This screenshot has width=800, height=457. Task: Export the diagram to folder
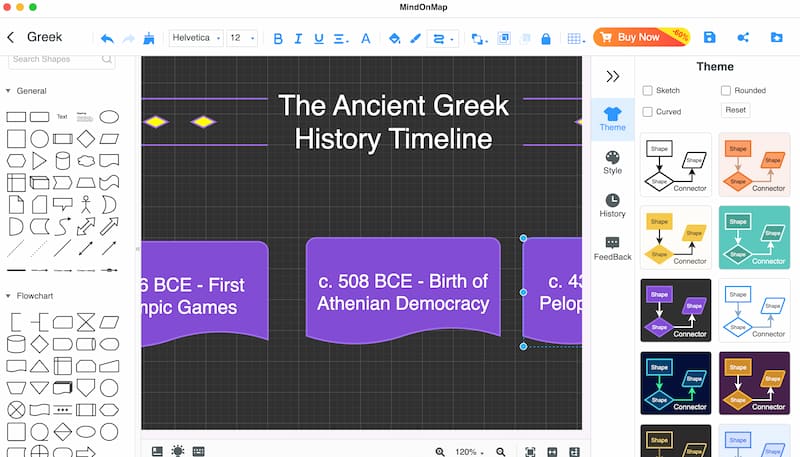point(777,37)
